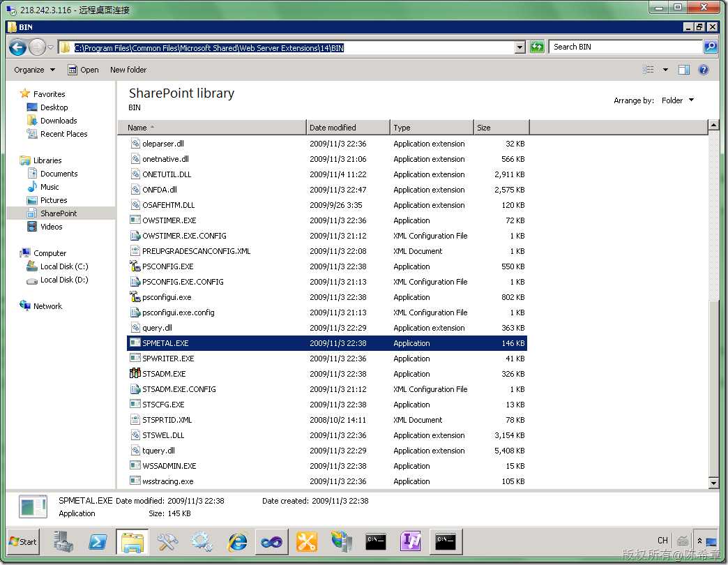Click the Back navigation arrow

pos(17,47)
